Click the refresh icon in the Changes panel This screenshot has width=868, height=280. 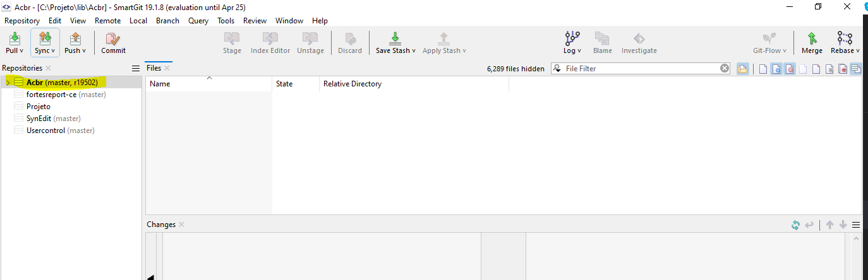pyautogui.click(x=796, y=225)
